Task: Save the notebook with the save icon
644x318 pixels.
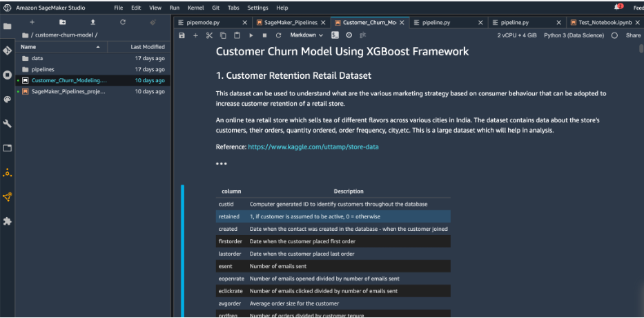Action: pyautogui.click(x=182, y=35)
